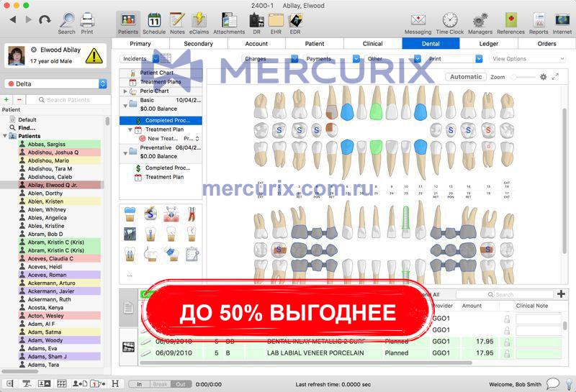Collapse the Patients tree node

(x=5, y=136)
